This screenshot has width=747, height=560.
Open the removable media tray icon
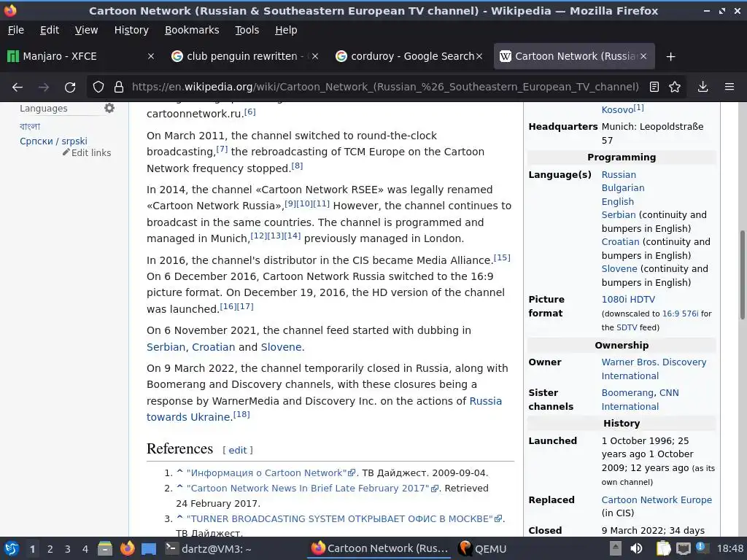point(616,548)
